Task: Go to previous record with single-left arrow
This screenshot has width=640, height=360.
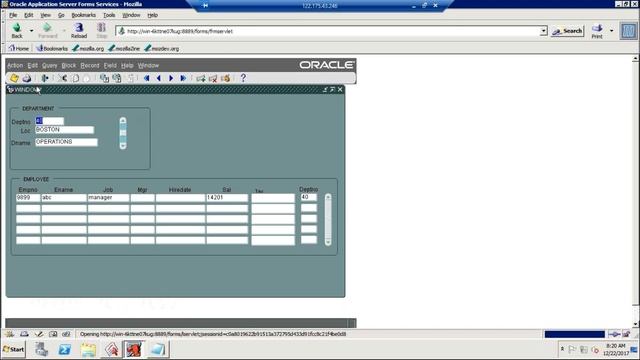Action: coord(159,78)
